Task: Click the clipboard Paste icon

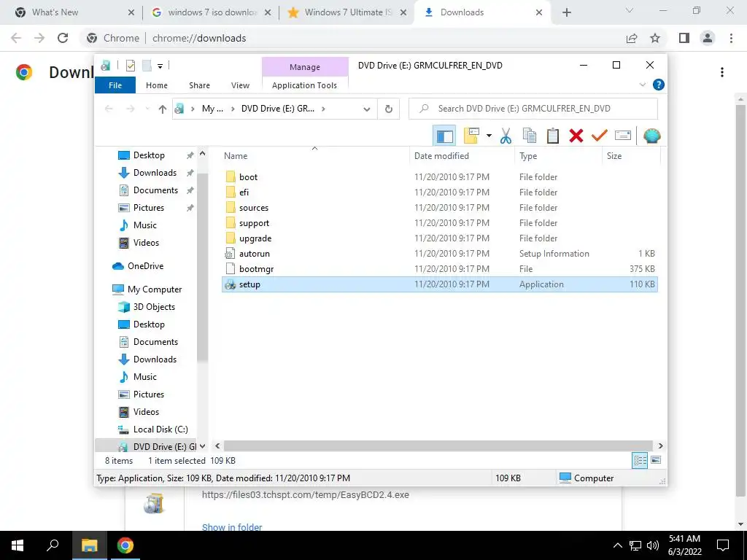Action: click(x=553, y=136)
